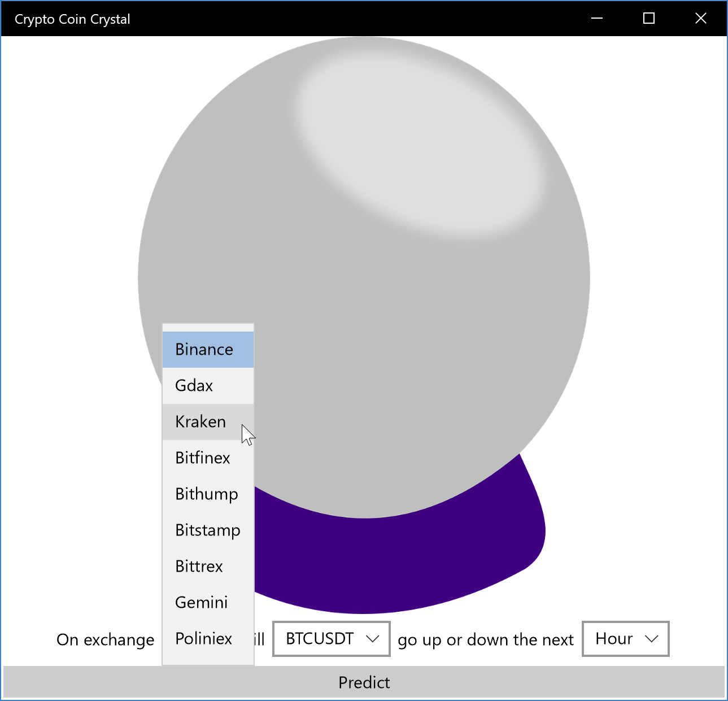Select Bitstamp exchange entry
Viewport: 728px width, 701px height.
(x=208, y=530)
